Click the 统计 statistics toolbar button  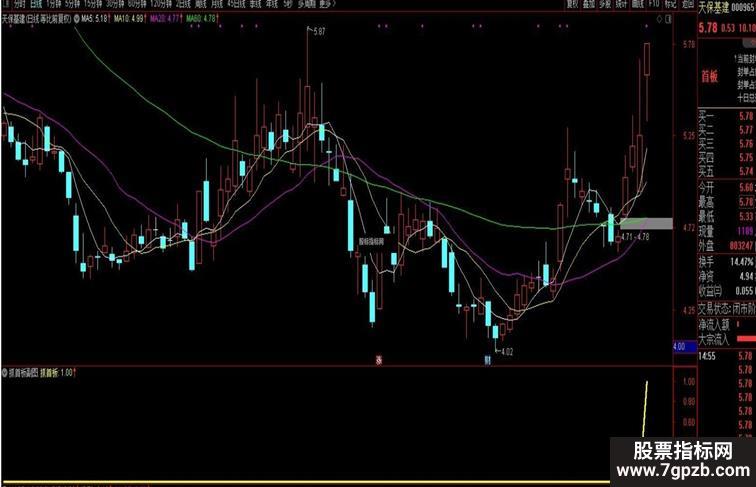[621, 4]
